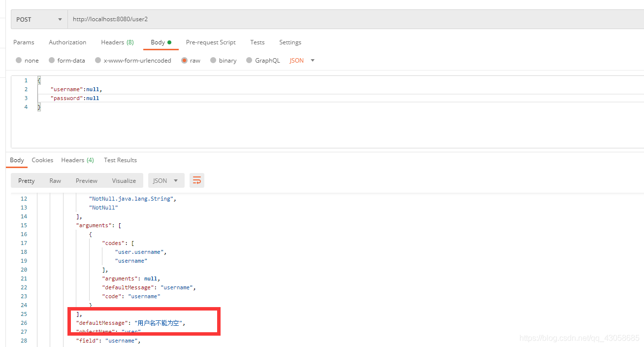Switch to the Headers (8) request tab
Image resolution: width=644 pixels, height=347 pixels.
coord(117,42)
